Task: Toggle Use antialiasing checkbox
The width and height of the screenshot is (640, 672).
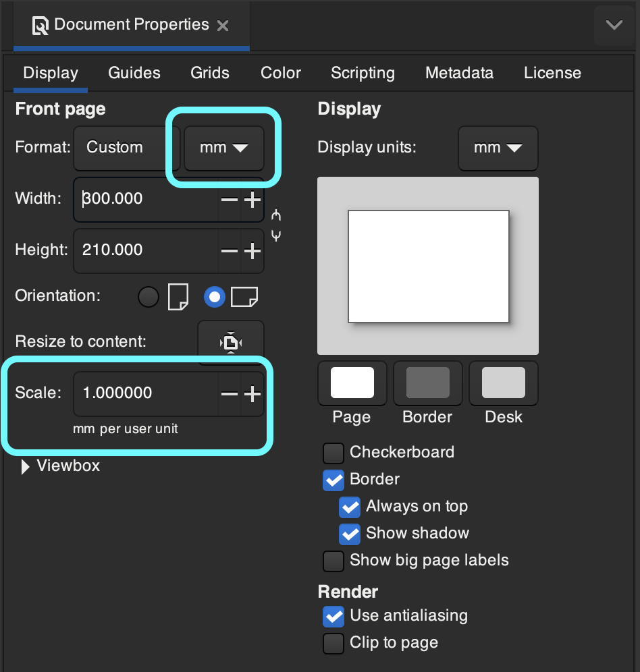Action: 334,616
